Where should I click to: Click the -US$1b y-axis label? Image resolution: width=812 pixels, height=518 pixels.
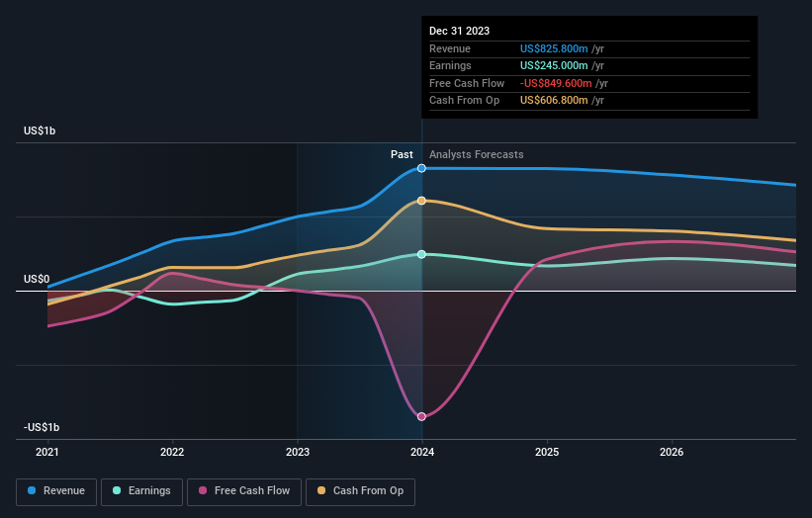pos(42,427)
